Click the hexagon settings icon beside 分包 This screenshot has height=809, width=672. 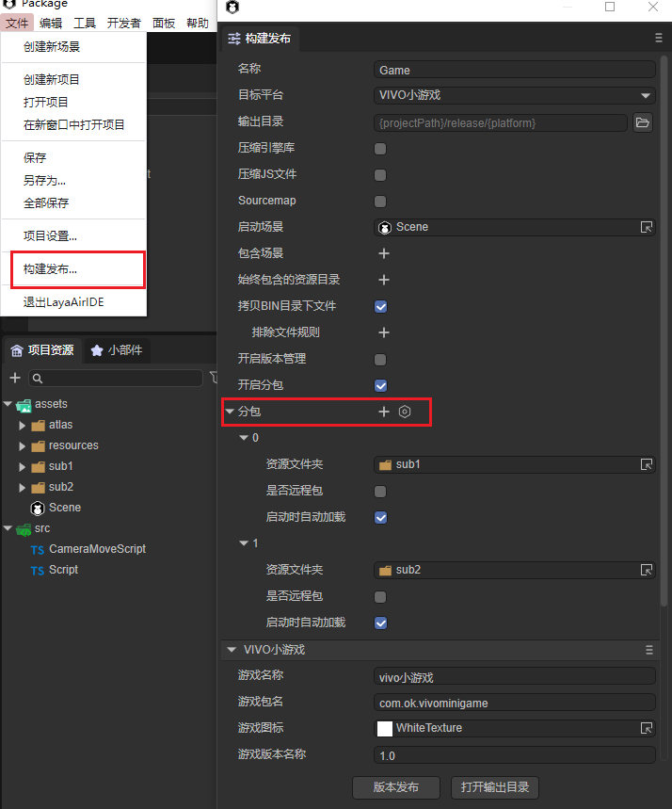pos(405,412)
